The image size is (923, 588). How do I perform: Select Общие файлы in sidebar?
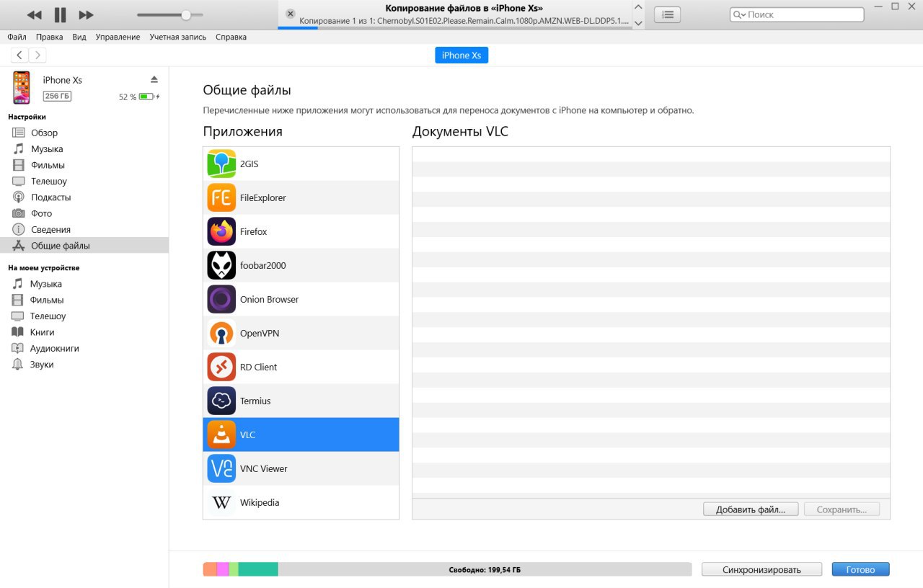point(84,246)
